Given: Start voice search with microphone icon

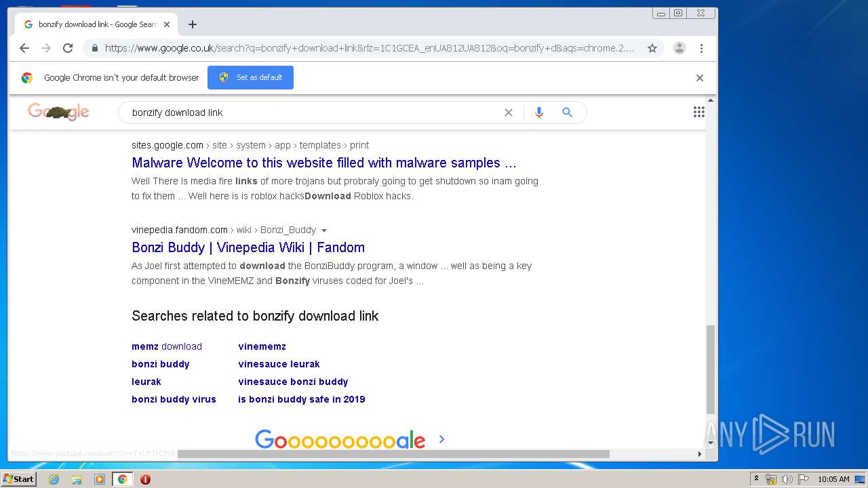Looking at the screenshot, I should (x=539, y=113).
